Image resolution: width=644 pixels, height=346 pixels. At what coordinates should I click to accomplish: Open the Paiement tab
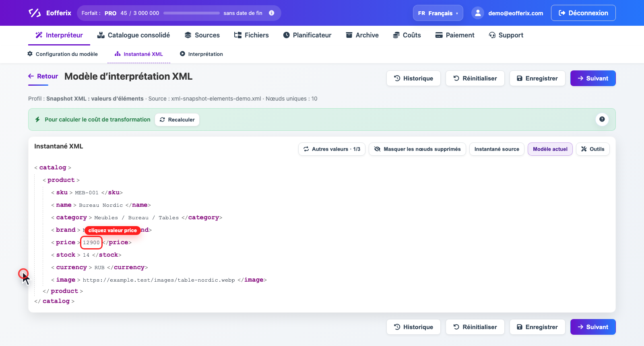455,35
